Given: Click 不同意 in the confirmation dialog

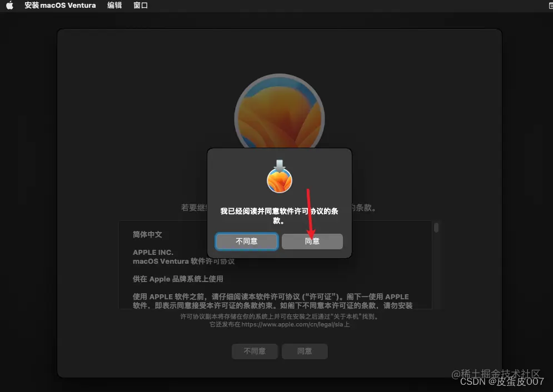Looking at the screenshot, I should click(x=247, y=242).
